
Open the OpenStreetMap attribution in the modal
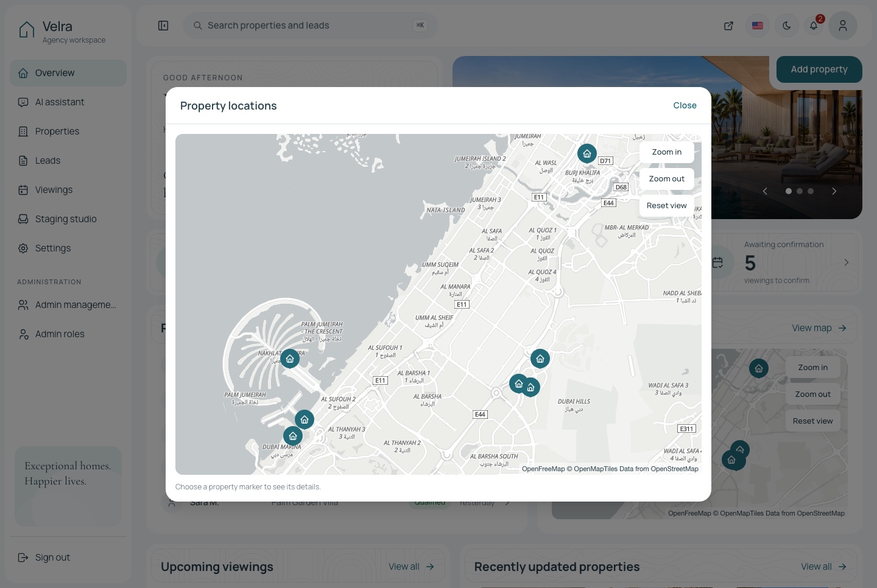tap(674, 469)
